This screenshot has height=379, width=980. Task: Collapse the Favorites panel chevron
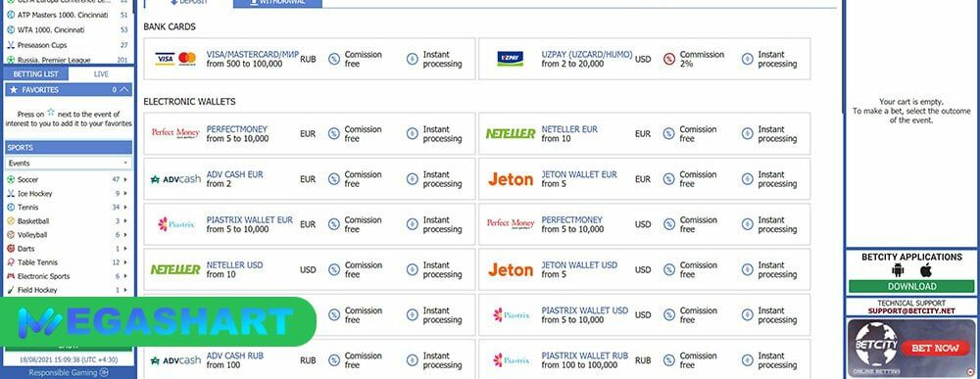(125, 90)
